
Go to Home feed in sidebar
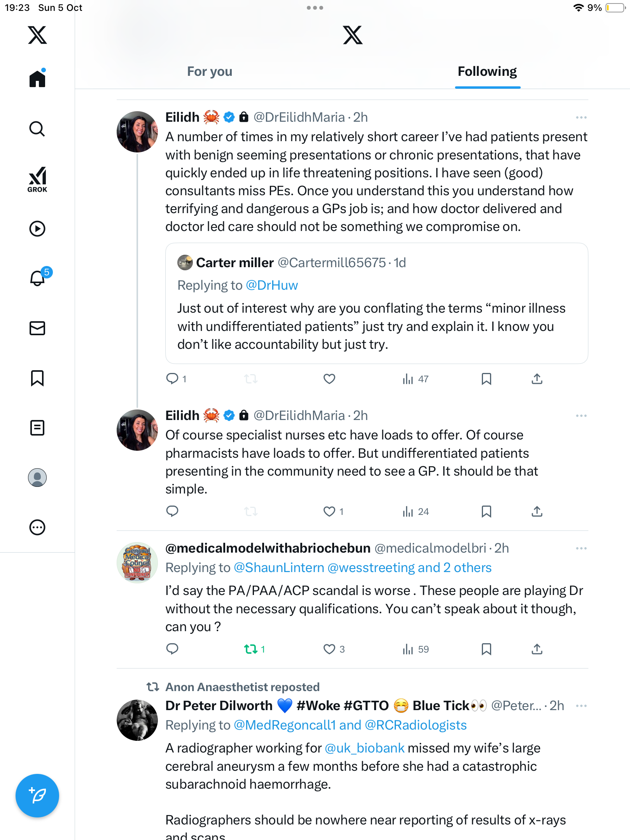tap(37, 79)
